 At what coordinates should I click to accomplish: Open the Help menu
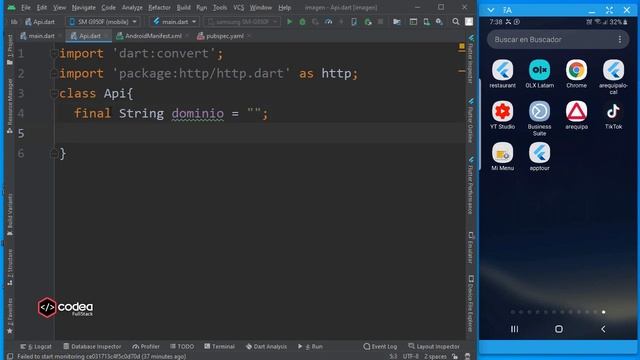coord(284,7)
